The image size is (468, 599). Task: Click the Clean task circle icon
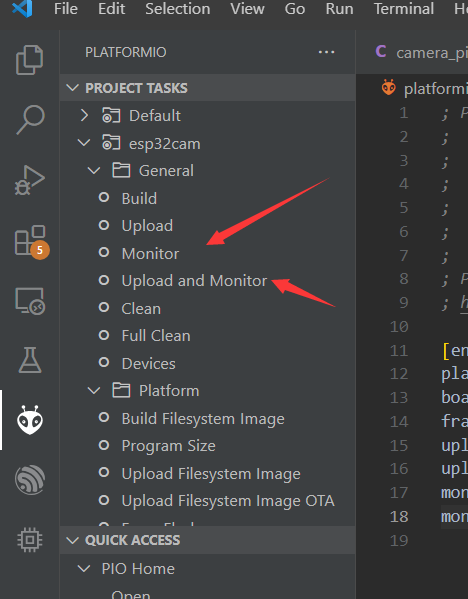point(104,308)
